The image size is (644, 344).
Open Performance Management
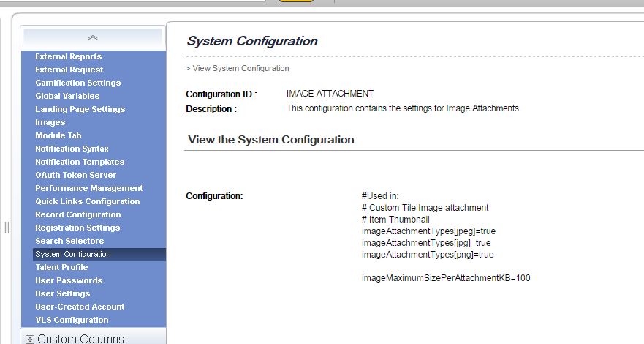tap(89, 188)
